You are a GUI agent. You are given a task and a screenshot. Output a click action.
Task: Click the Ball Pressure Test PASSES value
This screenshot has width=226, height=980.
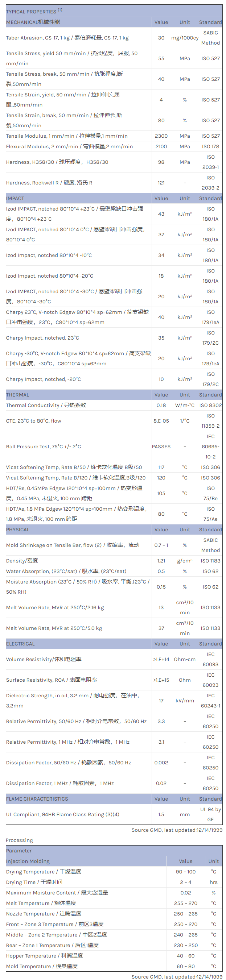tap(161, 447)
